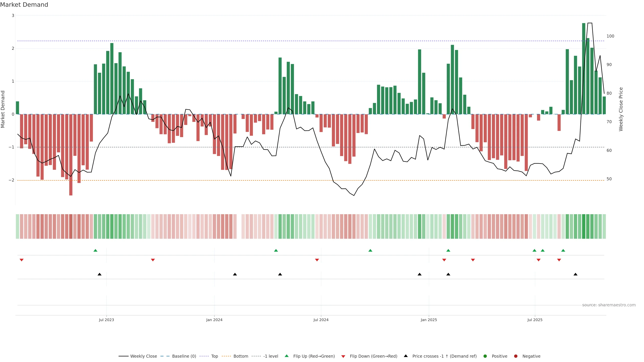Click leftmost red Flip Down marker
The height and width of the screenshot is (362, 644).
[x=21, y=260]
